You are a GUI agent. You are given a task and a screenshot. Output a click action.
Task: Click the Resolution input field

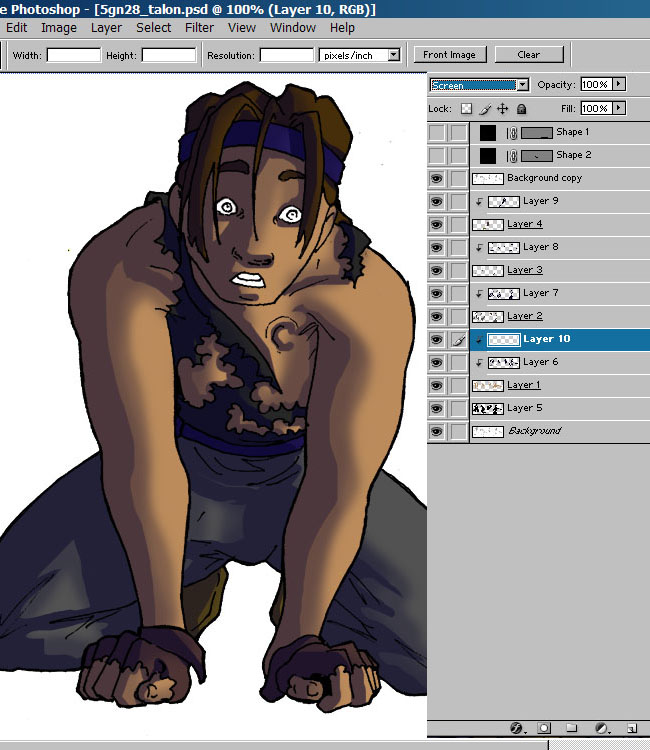[x=286, y=55]
